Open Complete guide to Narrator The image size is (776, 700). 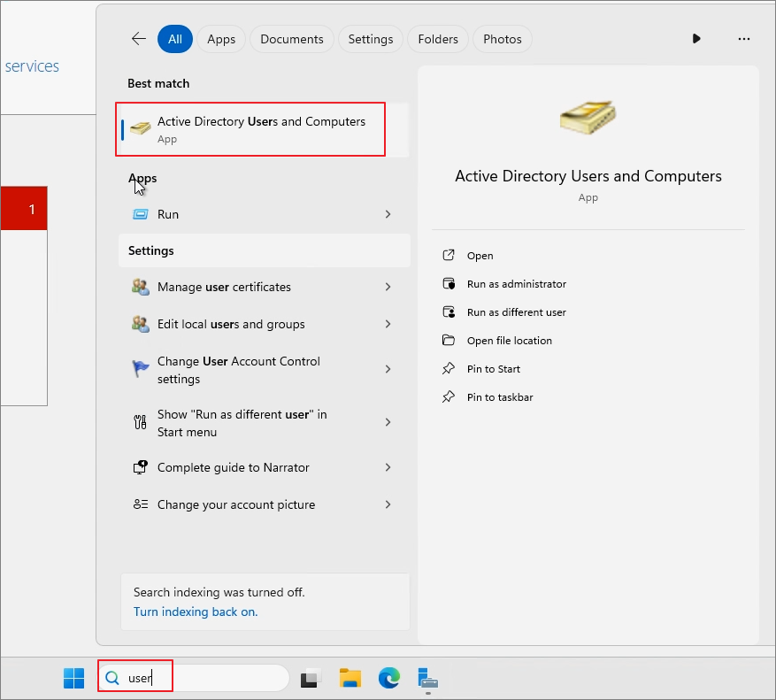[265, 468]
